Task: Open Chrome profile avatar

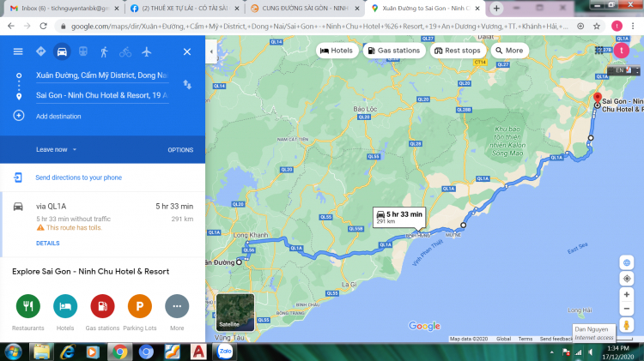Action: (x=617, y=26)
